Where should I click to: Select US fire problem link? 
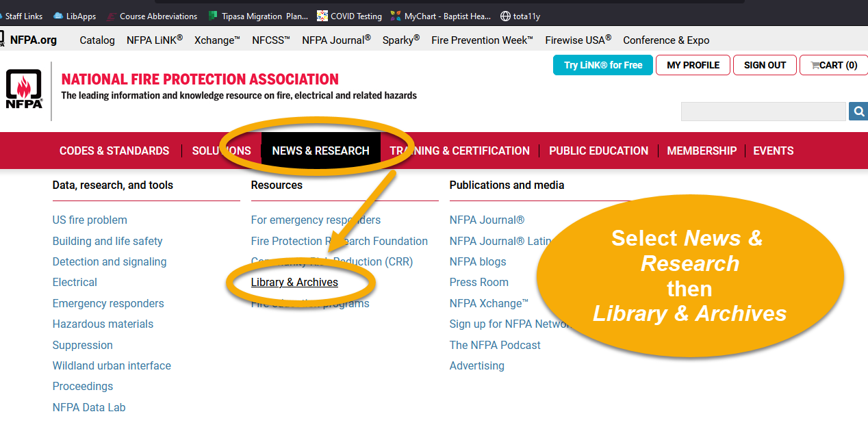(x=90, y=220)
